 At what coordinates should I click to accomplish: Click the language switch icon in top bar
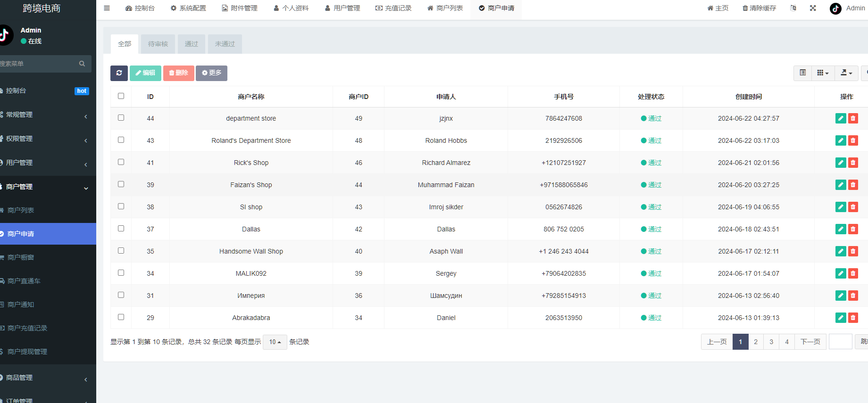pyautogui.click(x=793, y=8)
